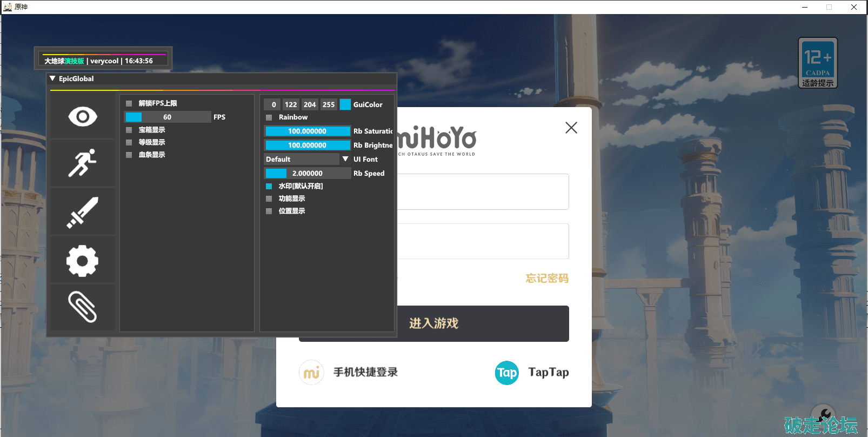Viewport: 868px width, 437px height.
Task: Close the miHoYo login dialog
Action: pos(571,128)
